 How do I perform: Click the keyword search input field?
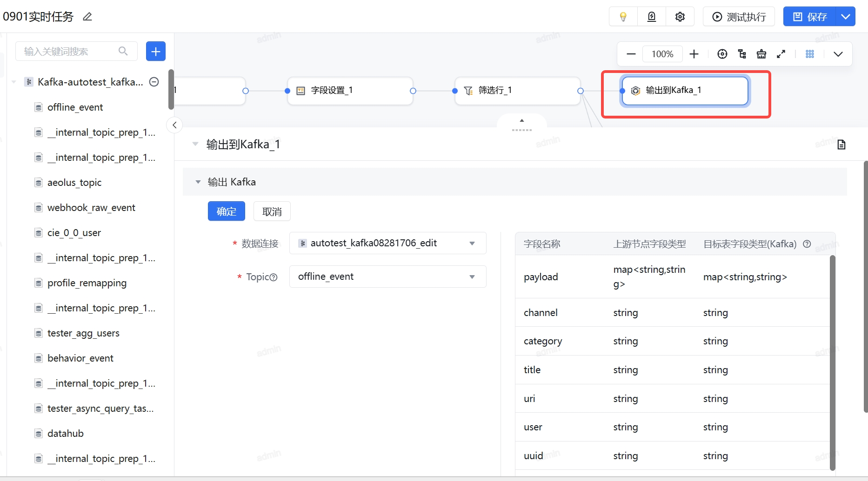pos(70,51)
